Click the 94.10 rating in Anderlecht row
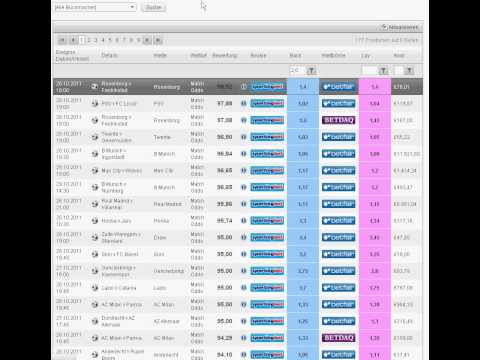Screen dimensions: 480x360 click(224, 354)
